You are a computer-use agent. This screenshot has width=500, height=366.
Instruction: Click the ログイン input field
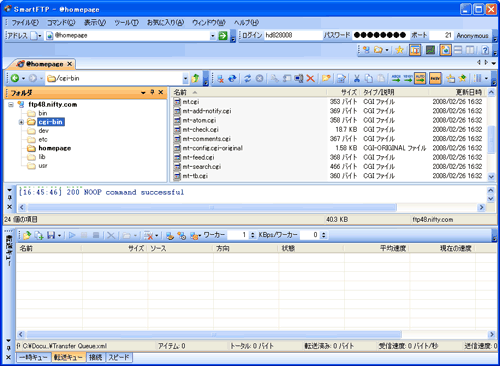coord(293,35)
